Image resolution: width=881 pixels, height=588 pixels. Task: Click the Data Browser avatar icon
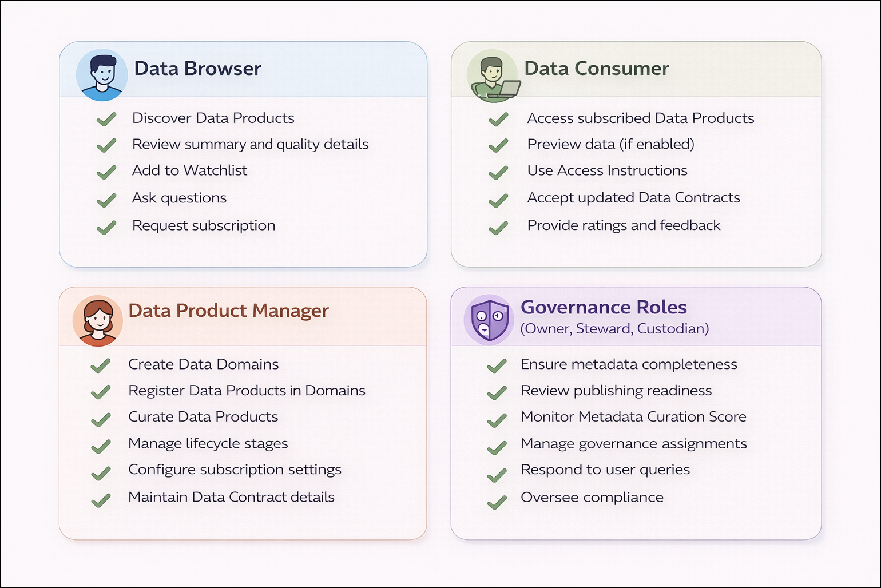pyautogui.click(x=102, y=75)
